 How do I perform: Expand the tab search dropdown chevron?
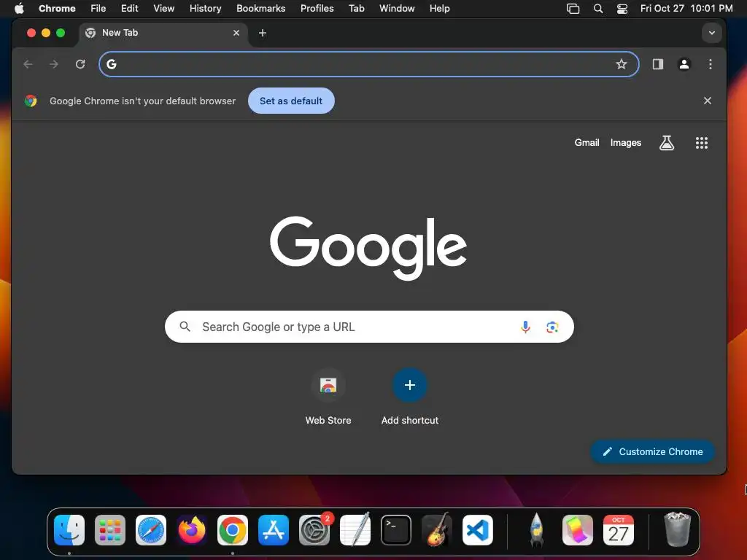point(712,33)
